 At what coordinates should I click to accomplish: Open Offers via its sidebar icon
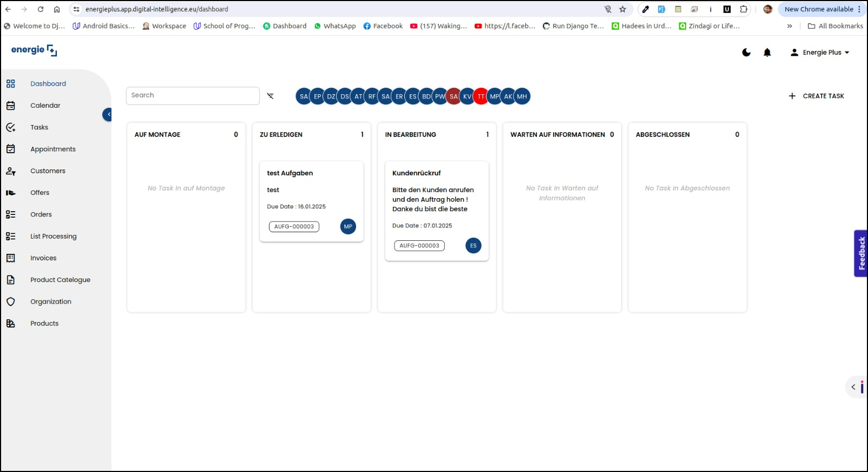click(11, 193)
